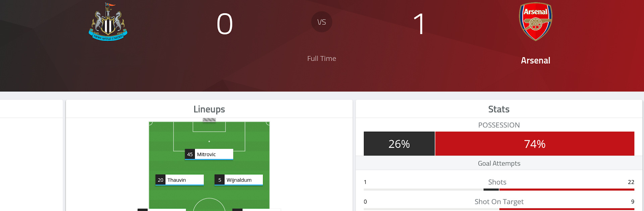This screenshot has height=211, width=644.
Task: Open the Lineups panel header
Action: click(209, 109)
